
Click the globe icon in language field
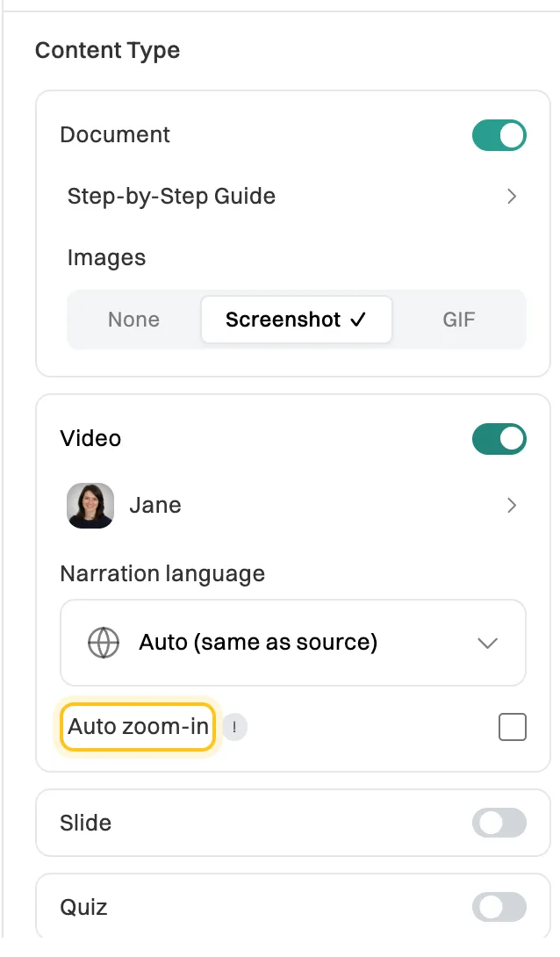coord(104,643)
